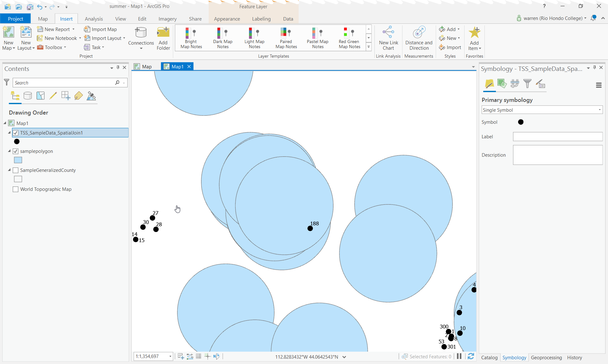Viewport: 608px width, 364px height.
Task: Uncheck the TSS_SampleData_SpatialJoin1 layer
Action: [15, 133]
